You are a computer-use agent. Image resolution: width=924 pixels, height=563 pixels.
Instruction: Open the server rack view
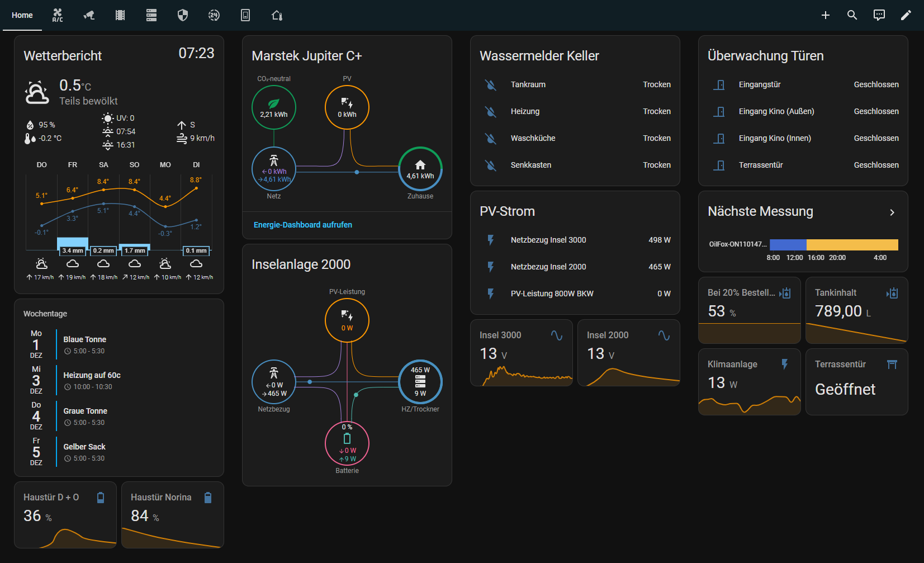(x=151, y=15)
